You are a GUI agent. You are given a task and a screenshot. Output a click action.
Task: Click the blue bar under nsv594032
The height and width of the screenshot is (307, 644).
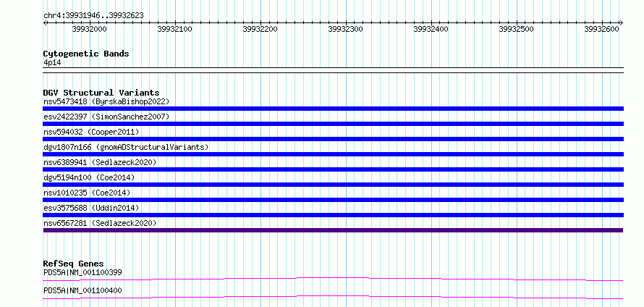pos(333,139)
